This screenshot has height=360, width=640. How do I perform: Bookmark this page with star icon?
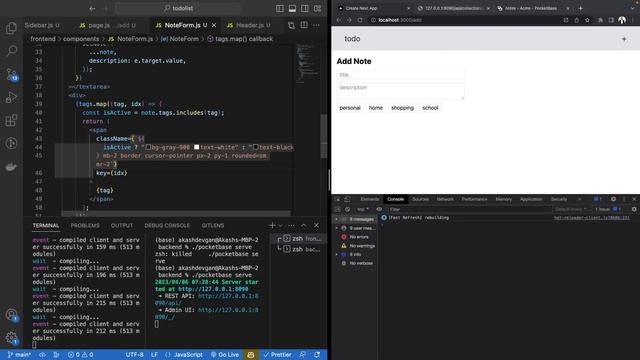coord(587,20)
